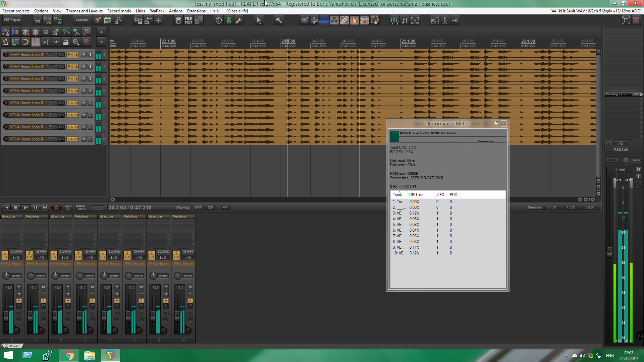Image resolution: width=644 pixels, height=362 pixels.
Task: Toggle the metronome icon
Action: pos(6,42)
